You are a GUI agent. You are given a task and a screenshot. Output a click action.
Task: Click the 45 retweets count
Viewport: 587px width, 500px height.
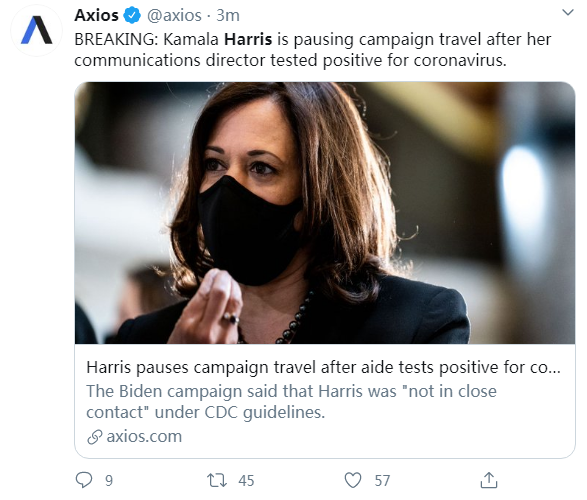coord(246,481)
